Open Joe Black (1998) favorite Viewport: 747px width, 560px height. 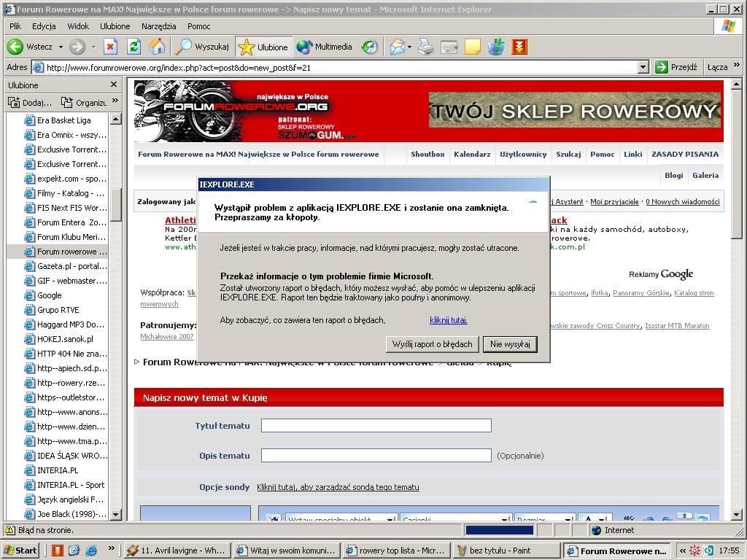click(x=65, y=514)
